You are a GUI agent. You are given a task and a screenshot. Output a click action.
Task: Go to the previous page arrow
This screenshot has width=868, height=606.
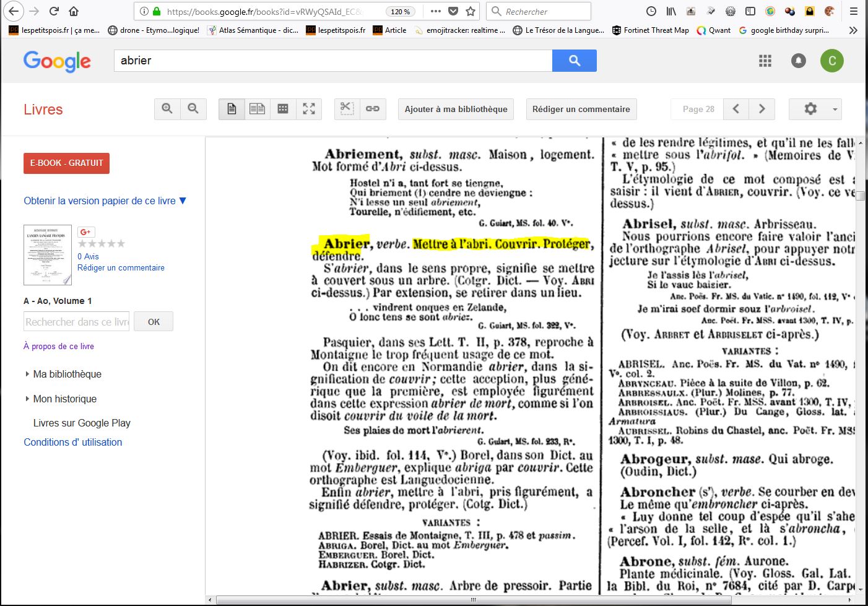[x=736, y=109]
